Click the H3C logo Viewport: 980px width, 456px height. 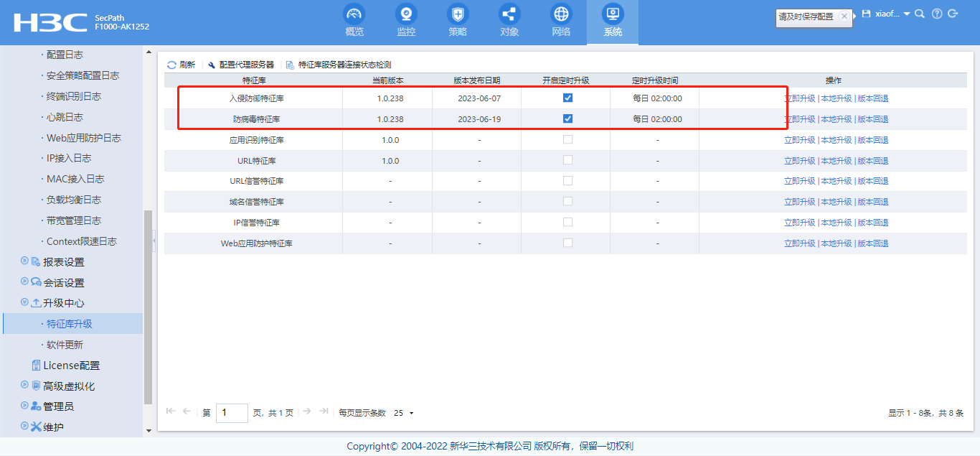tap(50, 22)
